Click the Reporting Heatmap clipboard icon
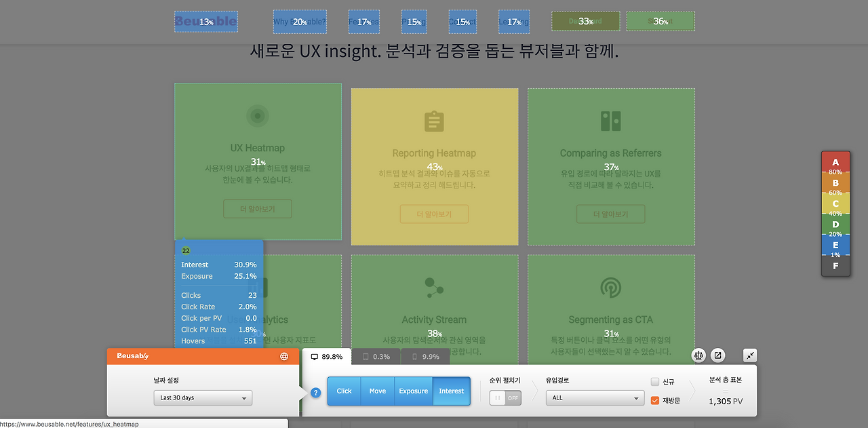868x428 pixels. pos(434,121)
